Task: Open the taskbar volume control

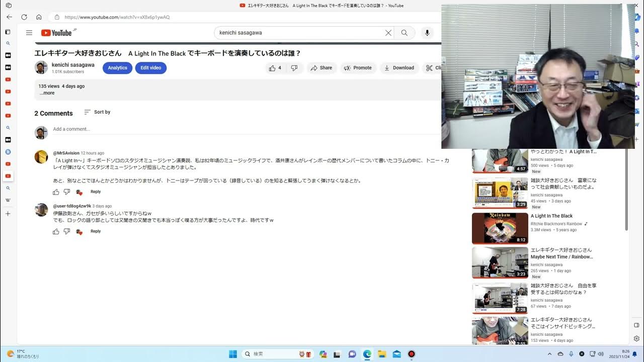Action: (600, 354)
